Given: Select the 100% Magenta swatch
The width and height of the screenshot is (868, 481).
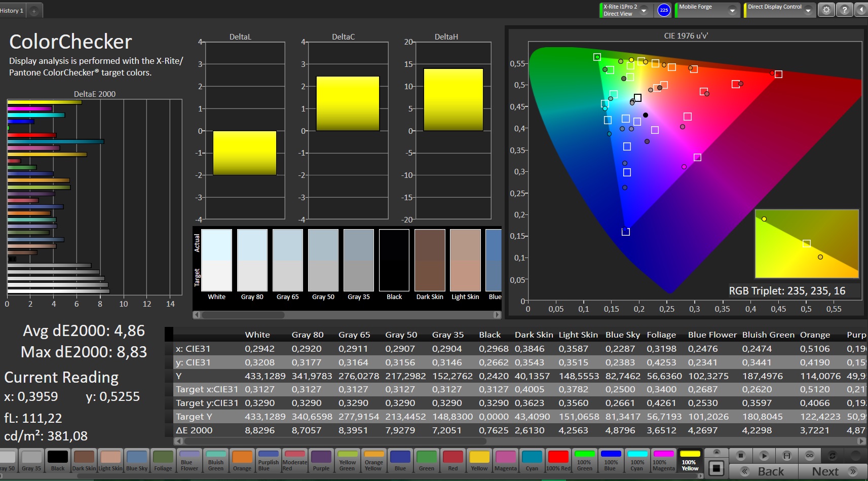Looking at the screenshot, I should [663, 461].
